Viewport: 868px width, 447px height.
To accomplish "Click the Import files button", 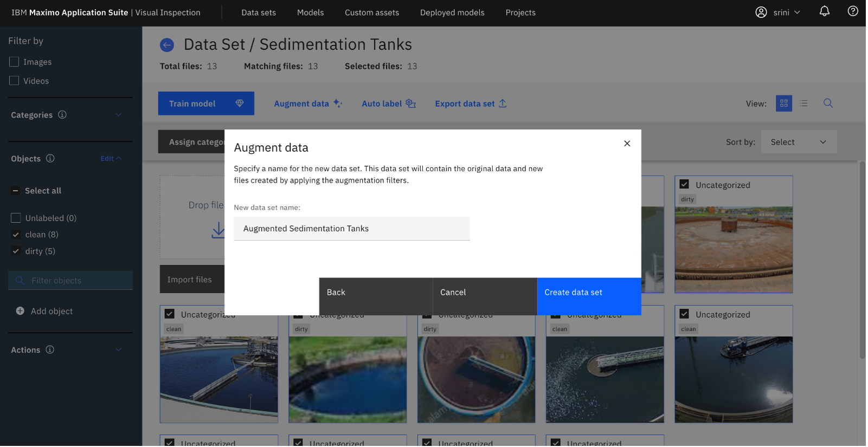I will tap(192, 280).
